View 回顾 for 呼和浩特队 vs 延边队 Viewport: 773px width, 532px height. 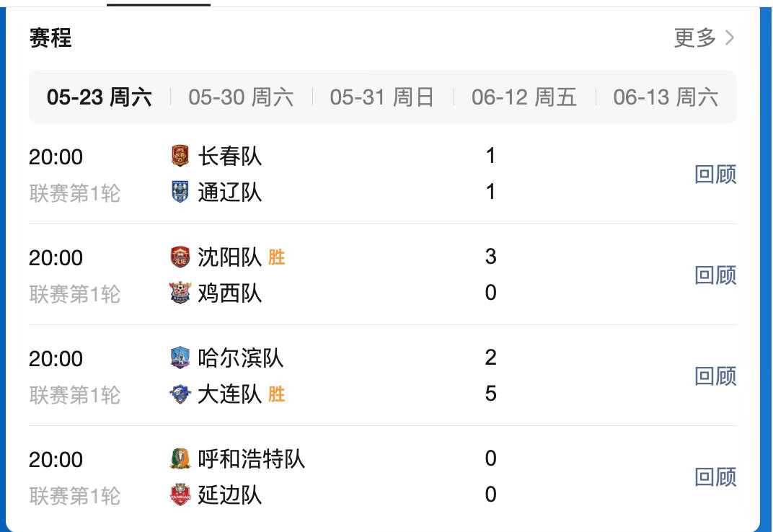point(715,476)
